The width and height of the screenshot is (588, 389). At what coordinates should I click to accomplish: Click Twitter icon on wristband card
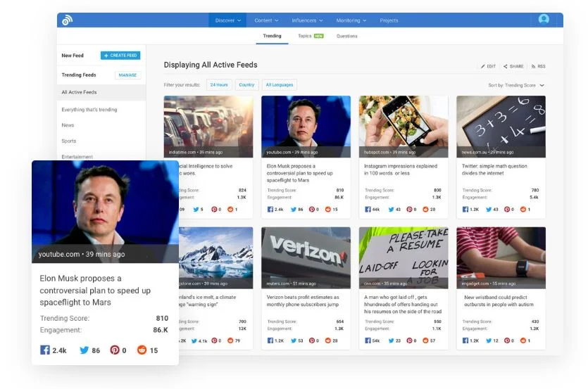point(489,340)
